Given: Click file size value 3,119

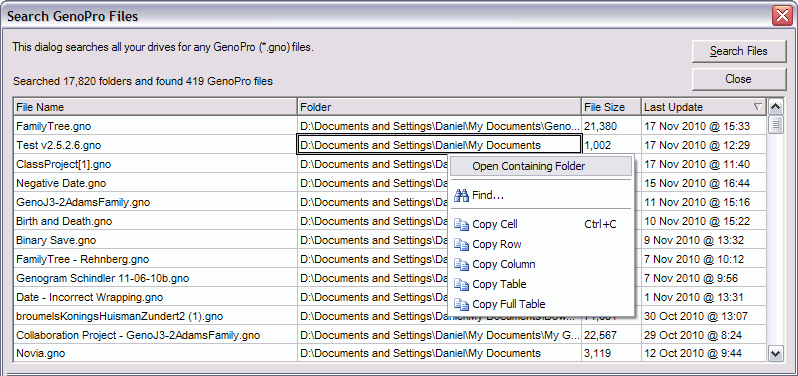Looking at the screenshot, I should pyautogui.click(x=597, y=353).
